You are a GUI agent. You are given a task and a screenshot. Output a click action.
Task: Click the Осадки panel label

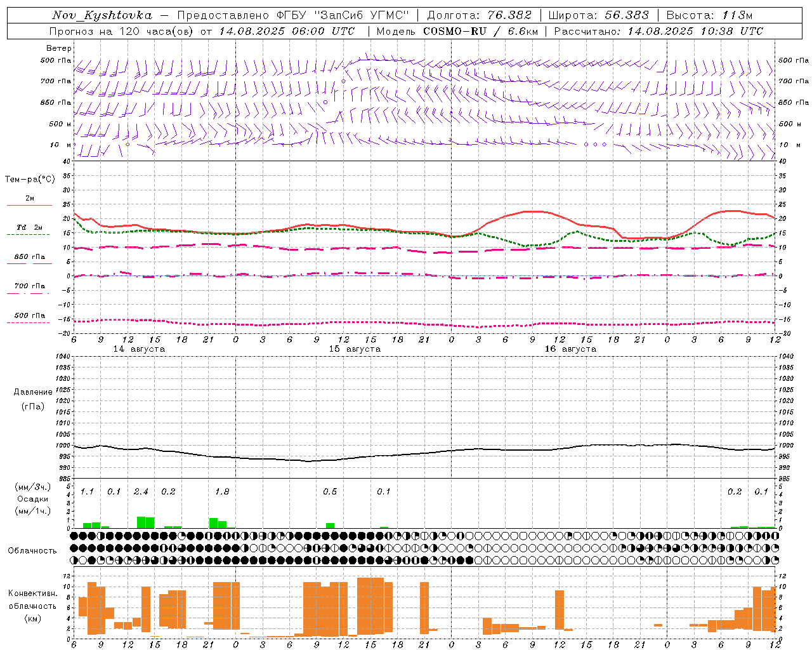tap(33, 499)
